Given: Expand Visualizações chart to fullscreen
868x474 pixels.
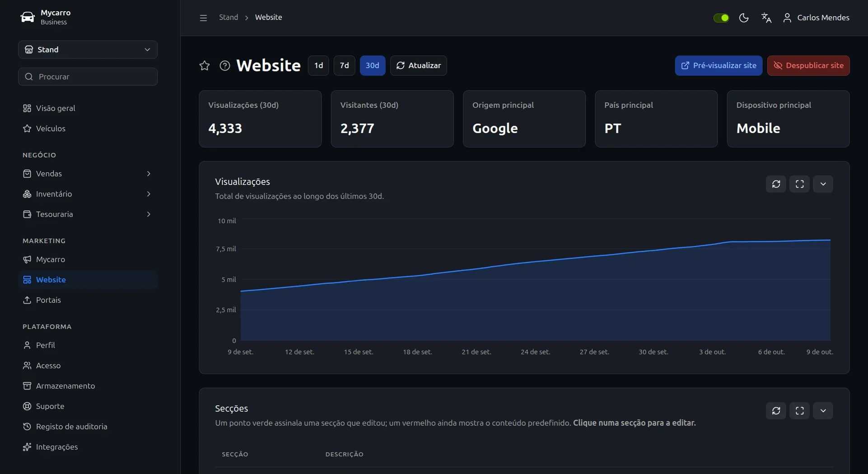Looking at the screenshot, I should tap(800, 184).
